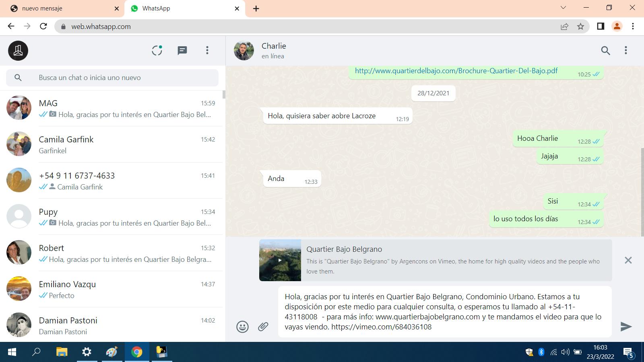644x362 pixels.
Task: Open File Explorer from taskbar
Action: pyautogui.click(x=62, y=352)
